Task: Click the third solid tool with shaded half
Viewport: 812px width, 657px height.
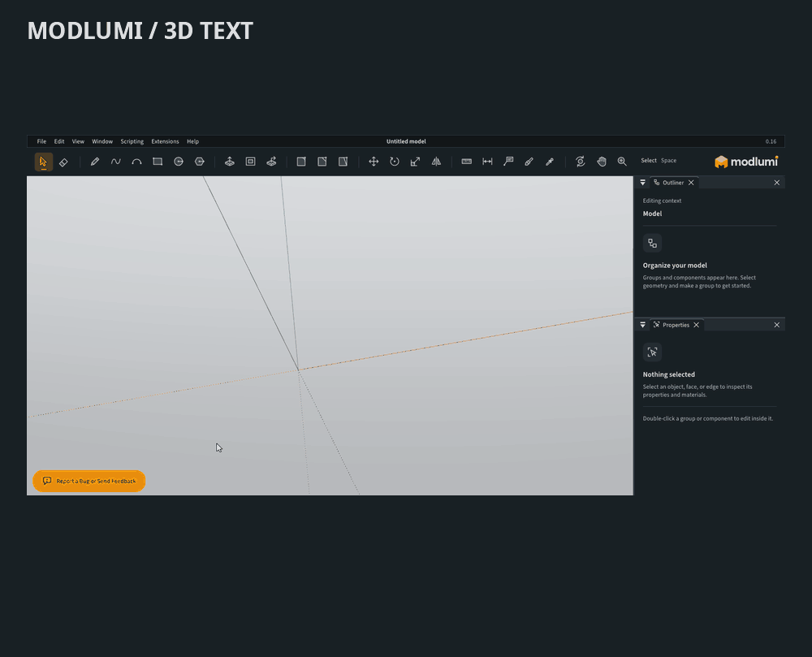Action: click(x=343, y=162)
